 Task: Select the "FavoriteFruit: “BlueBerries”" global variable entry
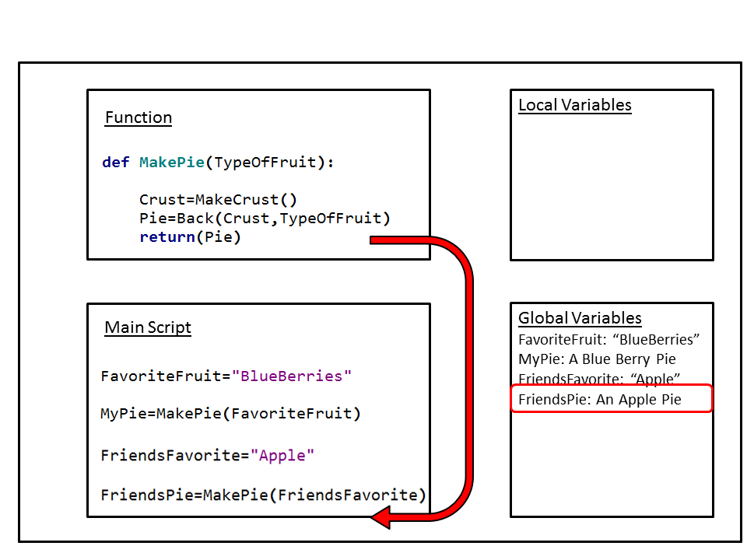click(609, 339)
